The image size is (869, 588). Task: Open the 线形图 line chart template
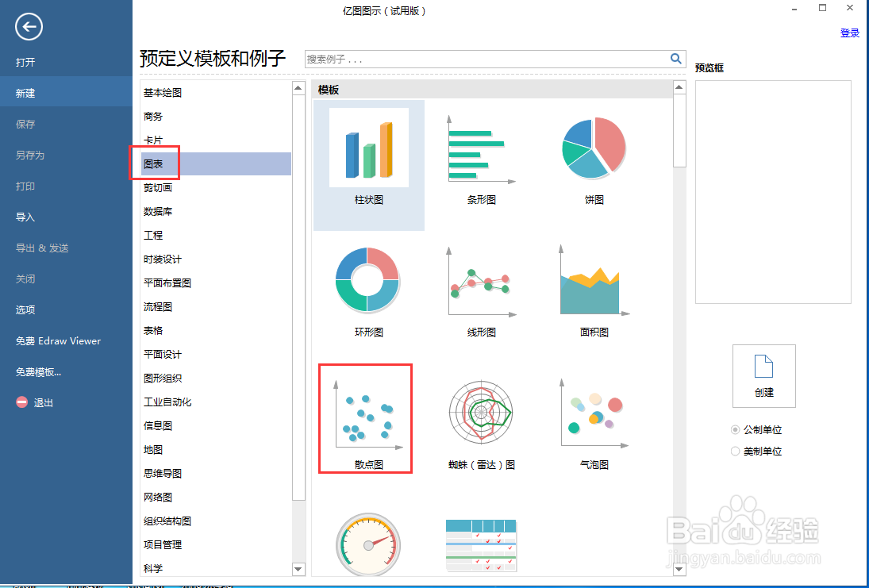click(x=482, y=291)
